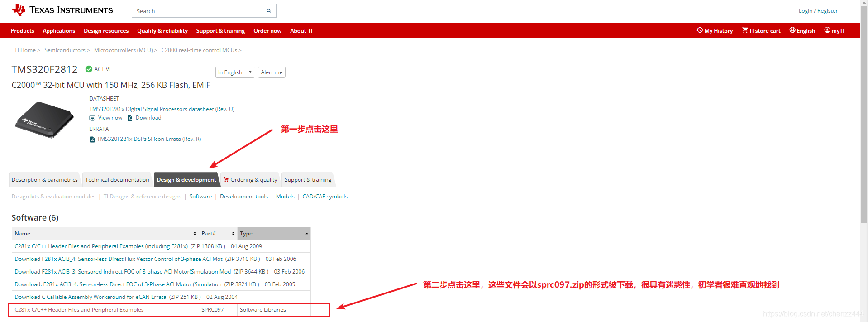The image size is (868, 322).
Task: Click the TMS320F2812 chip image
Action: 44,120
